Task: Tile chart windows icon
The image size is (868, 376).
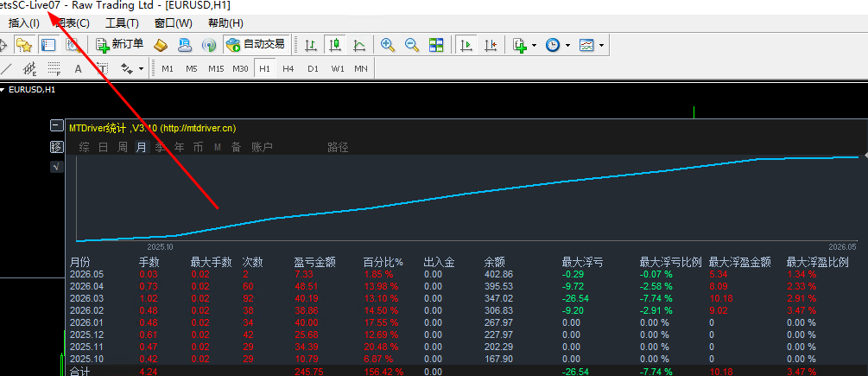Action: pos(436,45)
